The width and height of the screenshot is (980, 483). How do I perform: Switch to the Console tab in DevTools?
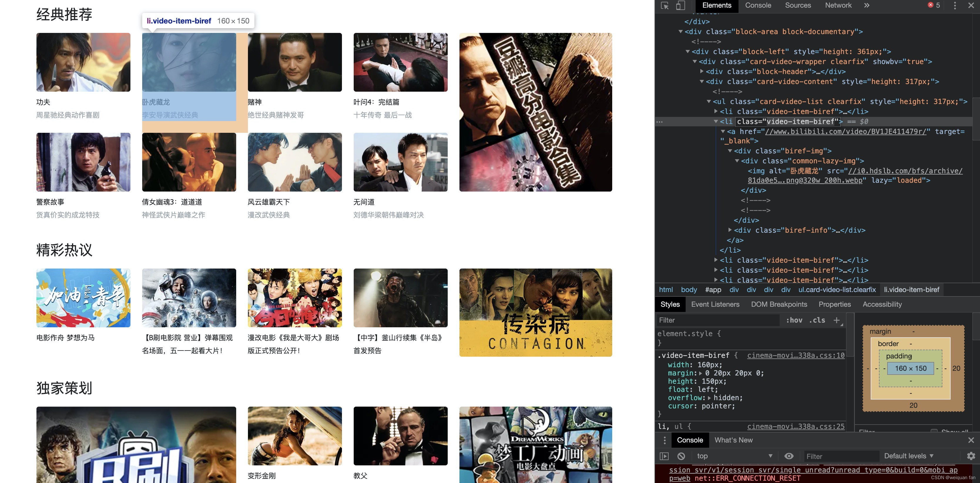(x=758, y=5)
